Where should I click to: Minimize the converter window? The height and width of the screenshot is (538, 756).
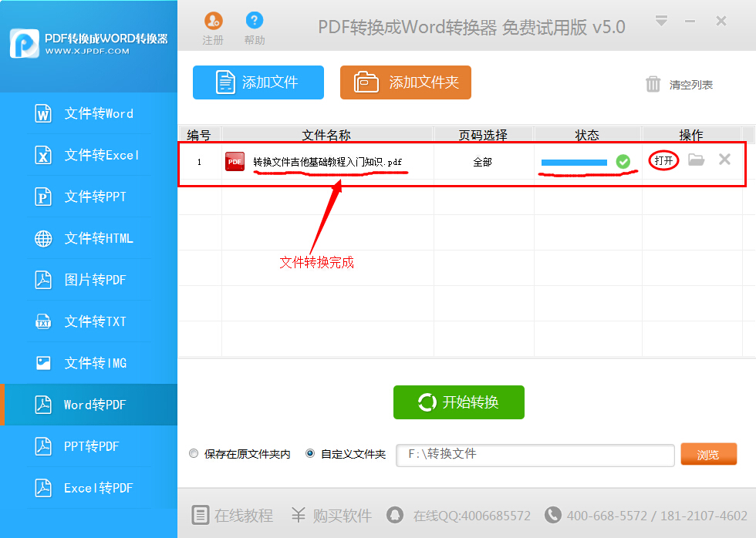click(690, 21)
